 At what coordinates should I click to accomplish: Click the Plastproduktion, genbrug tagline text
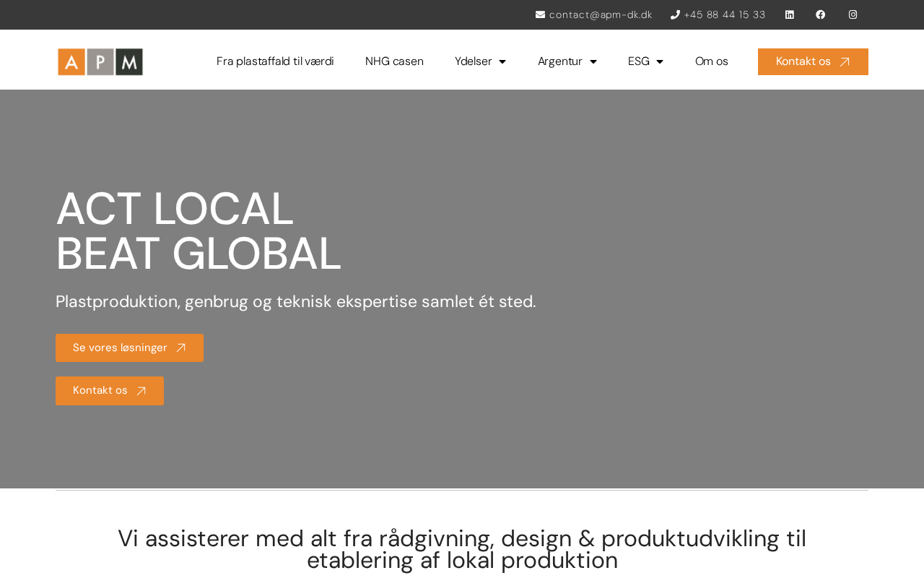(x=296, y=301)
